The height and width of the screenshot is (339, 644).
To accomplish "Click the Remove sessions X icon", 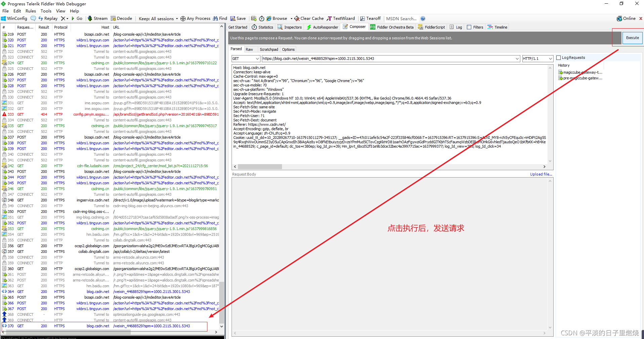I will click(63, 18).
